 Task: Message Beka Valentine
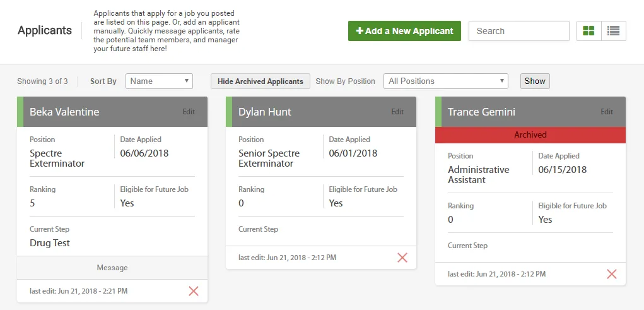point(112,268)
